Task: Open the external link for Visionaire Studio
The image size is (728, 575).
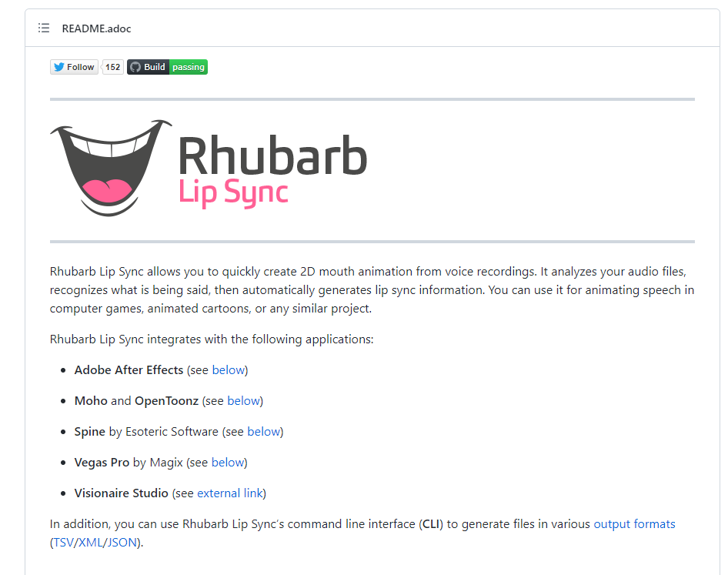Action: (230, 493)
